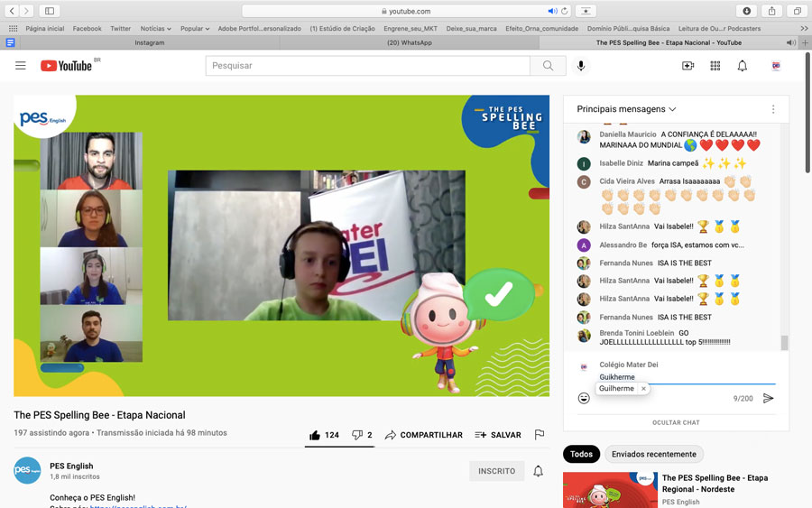Open account avatar menu

(776, 66)
